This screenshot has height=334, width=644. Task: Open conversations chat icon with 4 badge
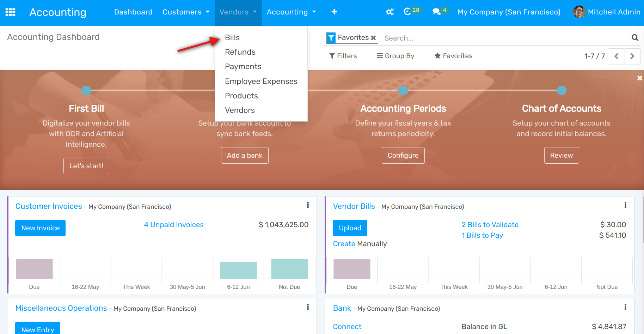point(437,12)
